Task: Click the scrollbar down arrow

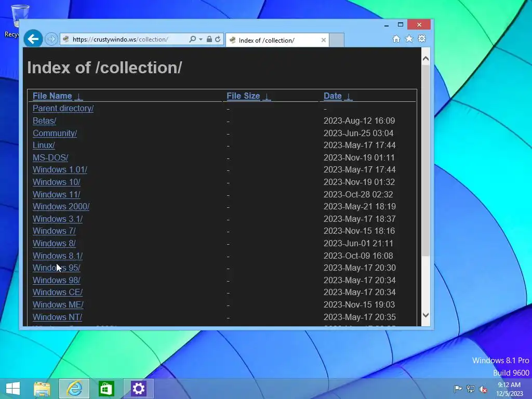Action: (426, 315)
